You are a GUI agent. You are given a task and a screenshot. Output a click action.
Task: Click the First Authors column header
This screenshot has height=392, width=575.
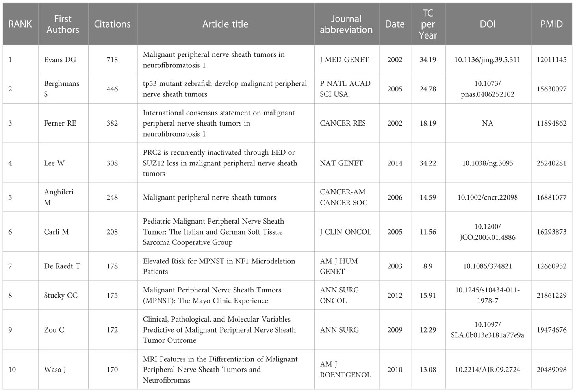(x=63, y=24)
